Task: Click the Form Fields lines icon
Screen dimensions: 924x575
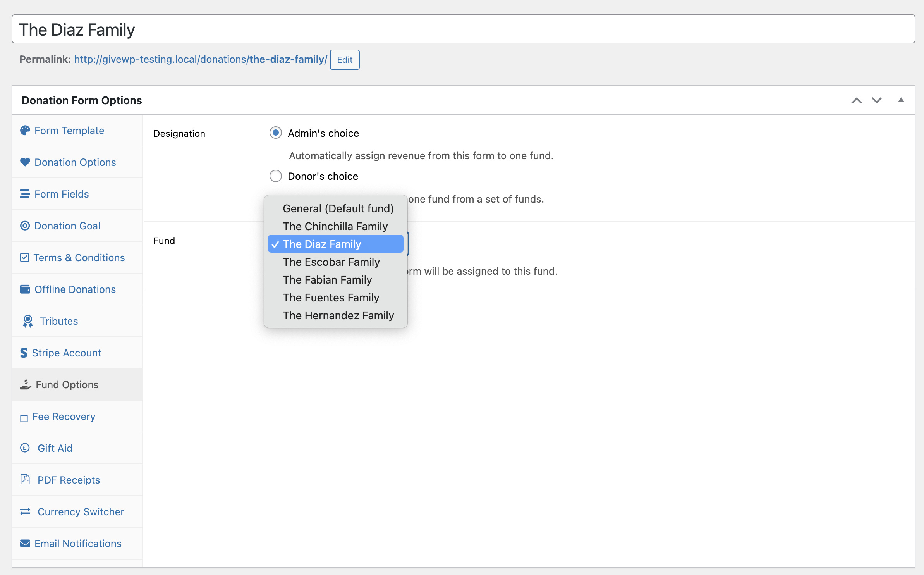Action: pyautogui.click(x=25, y=194)
